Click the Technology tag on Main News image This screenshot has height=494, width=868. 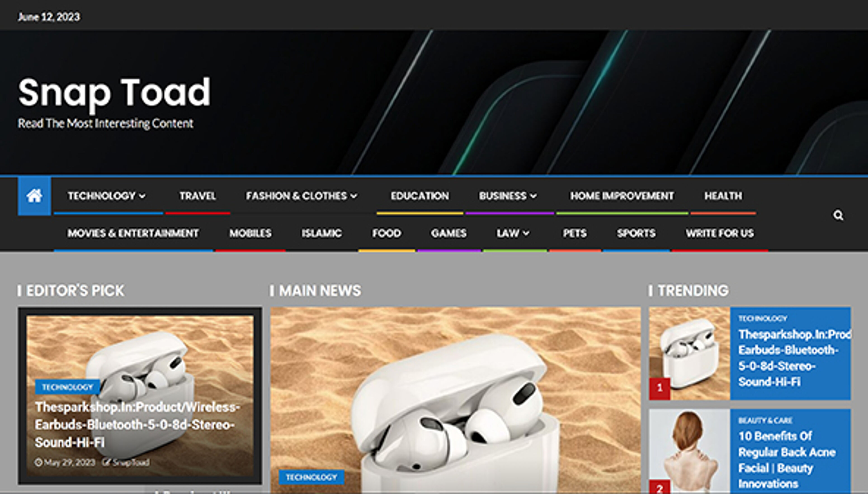click(311, 477)
